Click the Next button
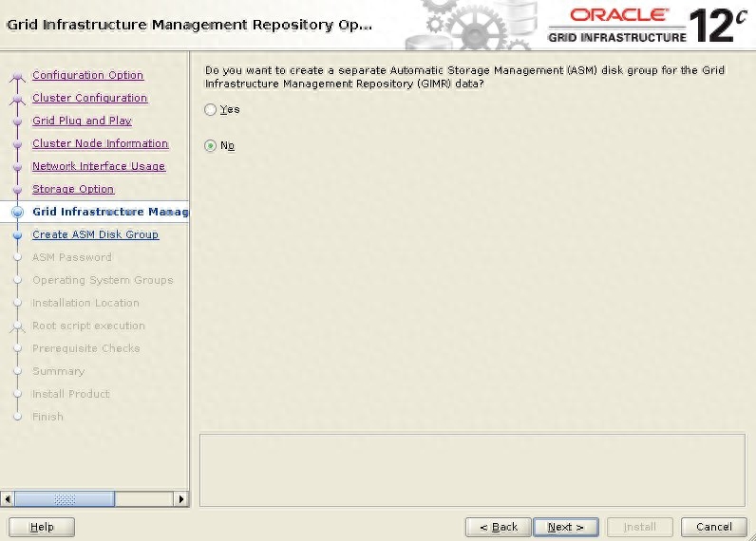The image size is (756, 541). point(565,527)
